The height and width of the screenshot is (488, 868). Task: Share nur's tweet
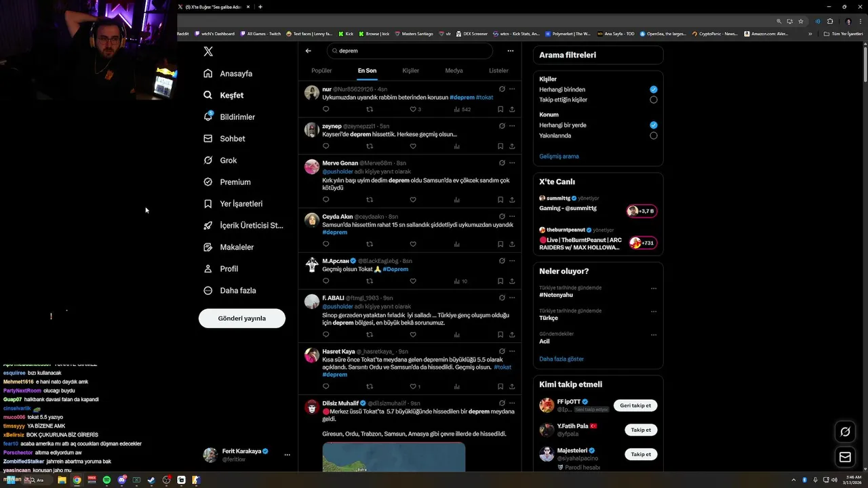[512, 109]
